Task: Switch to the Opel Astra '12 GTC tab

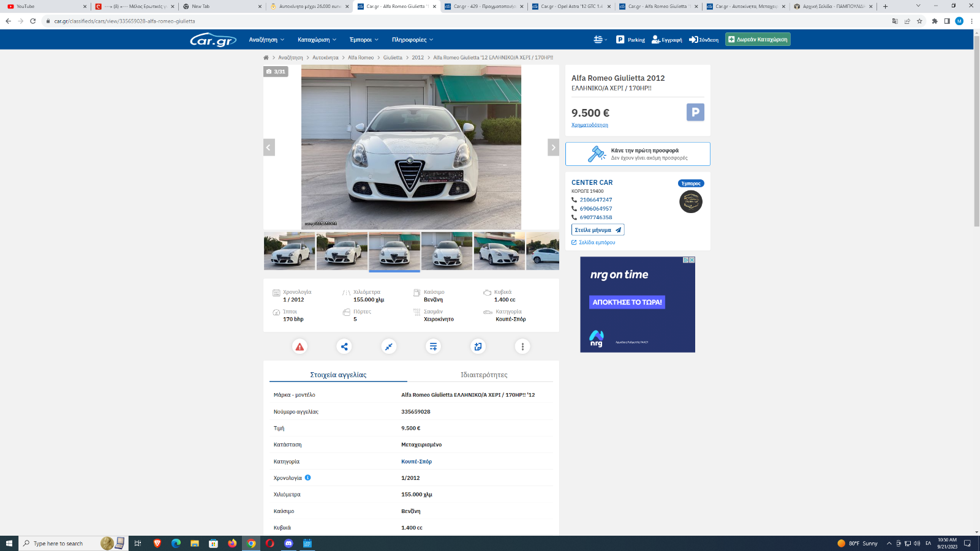Action: tap(571, 6)
